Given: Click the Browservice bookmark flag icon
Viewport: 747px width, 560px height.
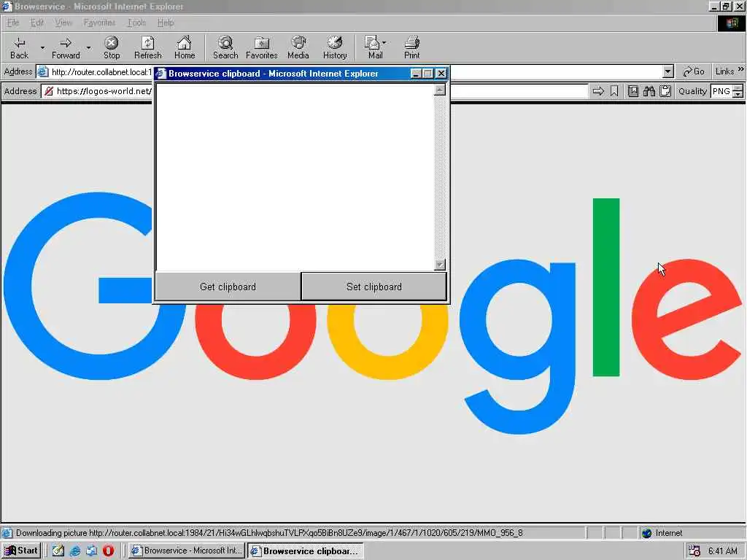Looking at the screenshot, I should (x=614, y=91).
